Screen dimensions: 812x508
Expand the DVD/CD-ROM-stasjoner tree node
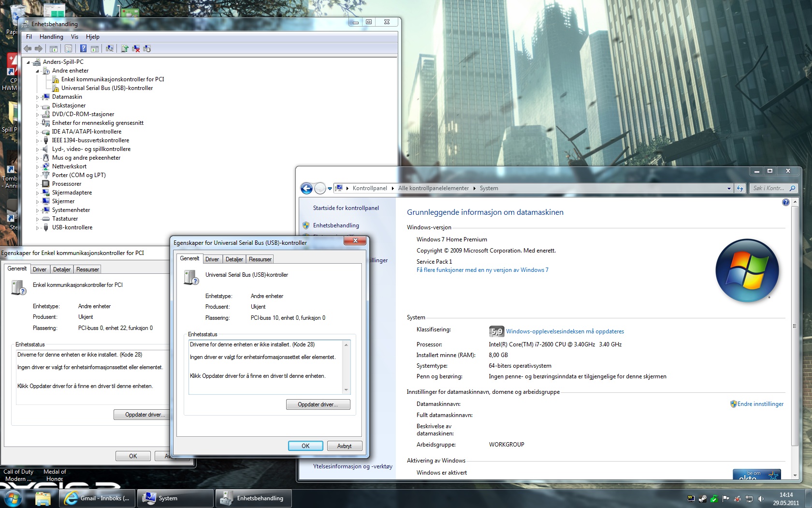[37, 114]
